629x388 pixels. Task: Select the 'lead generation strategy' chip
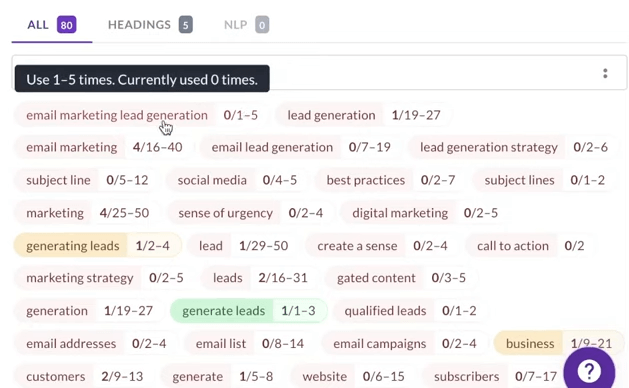(x=513, y=147)
